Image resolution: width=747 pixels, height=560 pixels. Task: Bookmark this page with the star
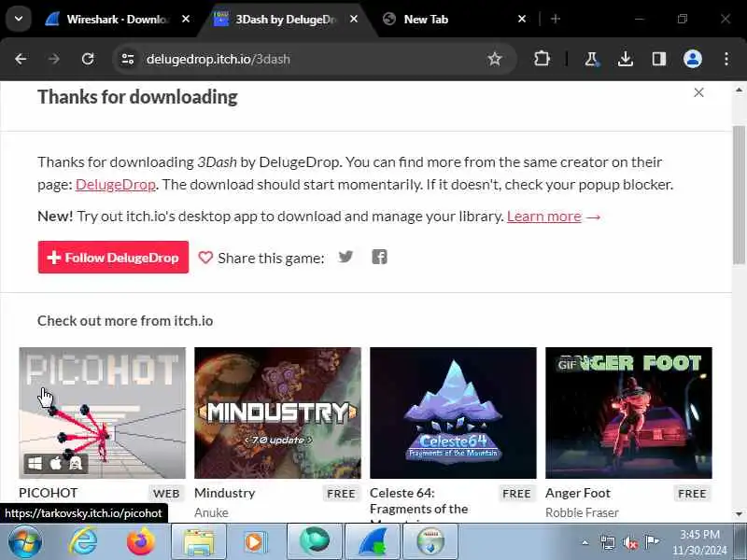(495, 59)
